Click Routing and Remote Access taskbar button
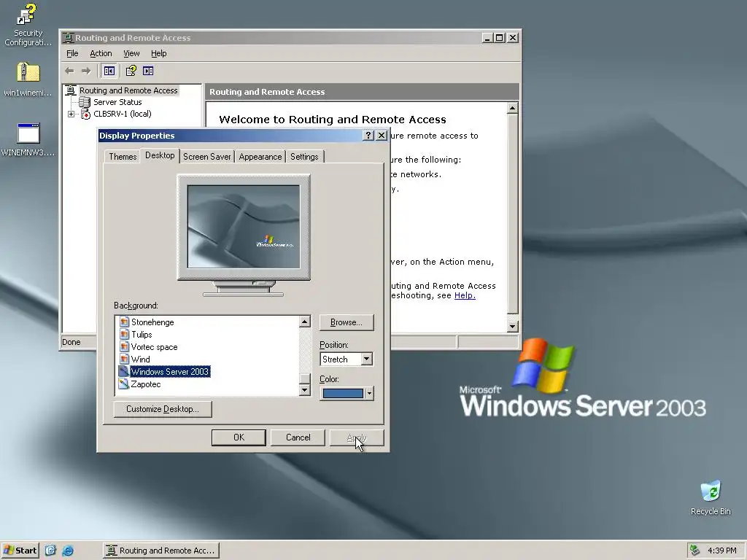 tap(161, 551)
